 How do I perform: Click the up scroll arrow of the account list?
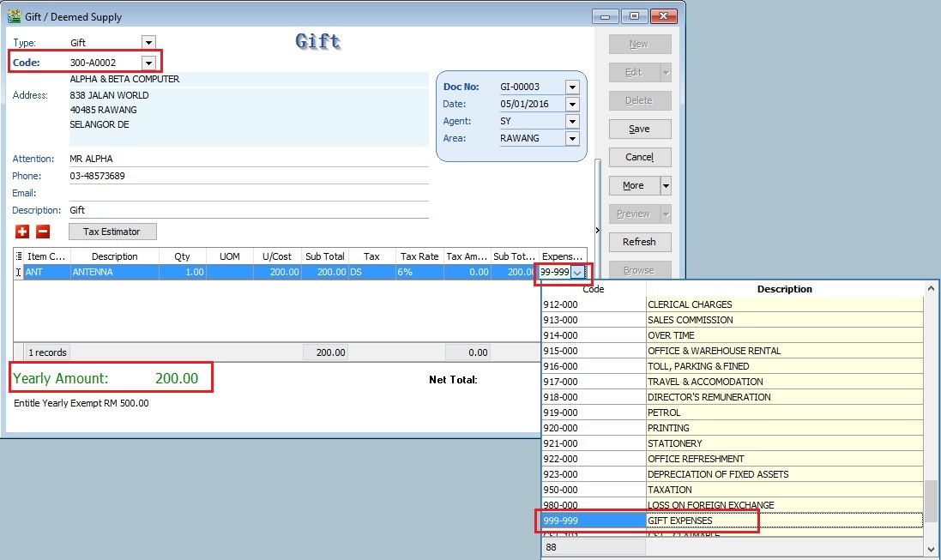(932, 289)
